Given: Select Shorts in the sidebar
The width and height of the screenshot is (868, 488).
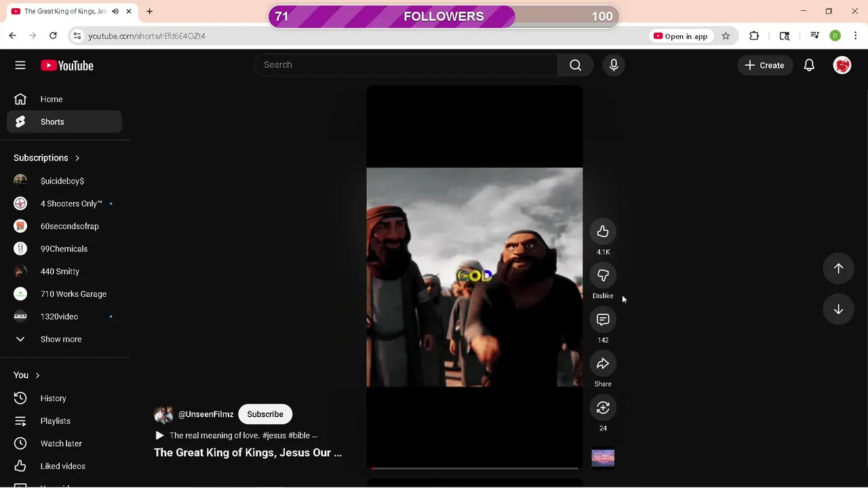Looking at the screenshot, I should pyautogui.click(x=64, y=122).
